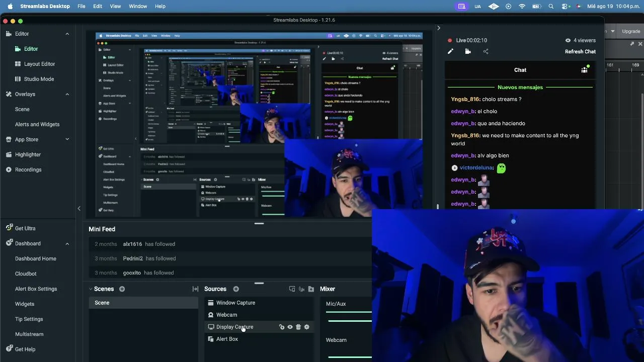Image resolution: width=644 pixels, height=362 pixels.
Task: Add a new source with the plus icon
Action: click(236, 289)
